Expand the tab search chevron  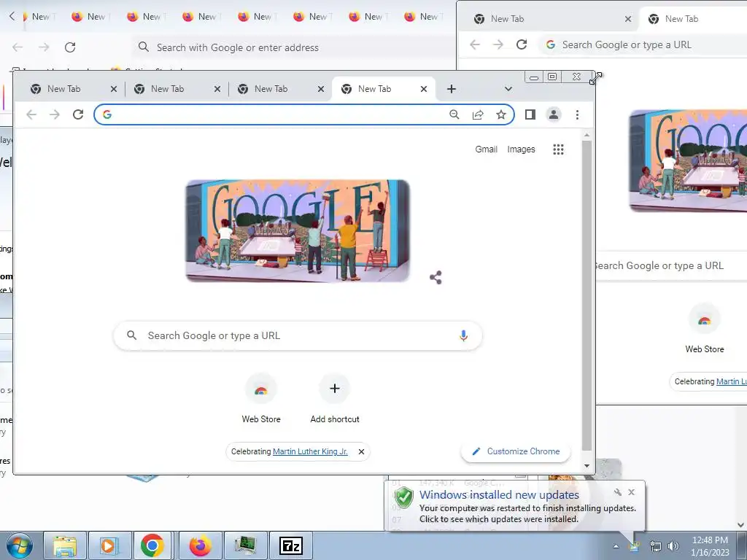508,88
